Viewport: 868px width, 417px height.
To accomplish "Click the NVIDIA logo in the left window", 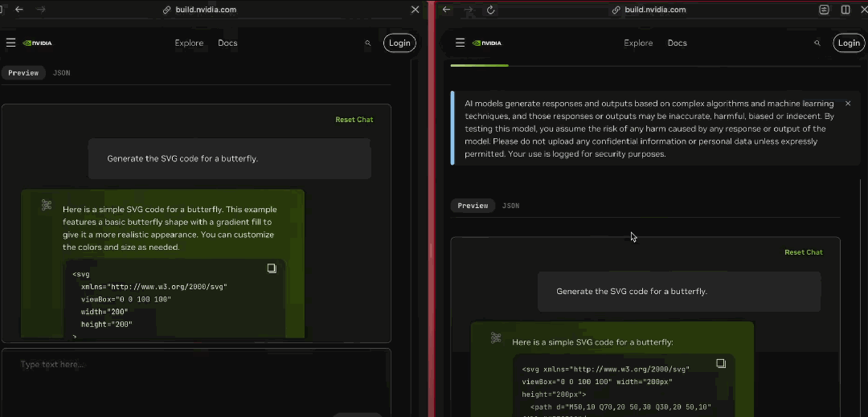I will (x=38, y=43).
